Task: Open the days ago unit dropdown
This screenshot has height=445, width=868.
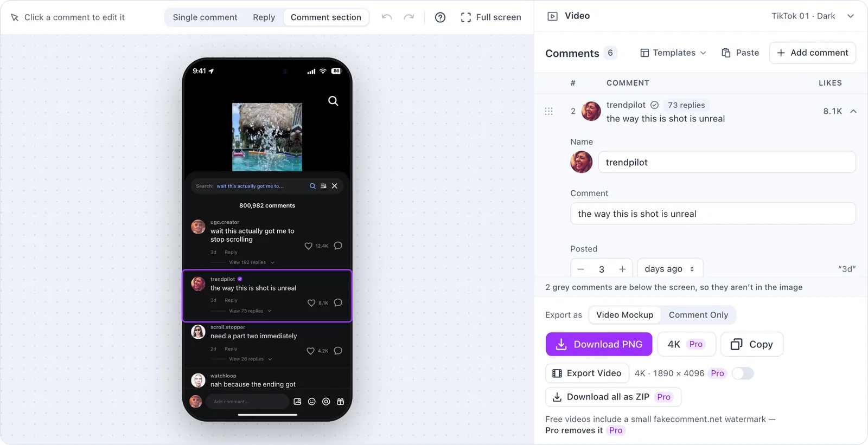Action: click(x=670, y=269)
